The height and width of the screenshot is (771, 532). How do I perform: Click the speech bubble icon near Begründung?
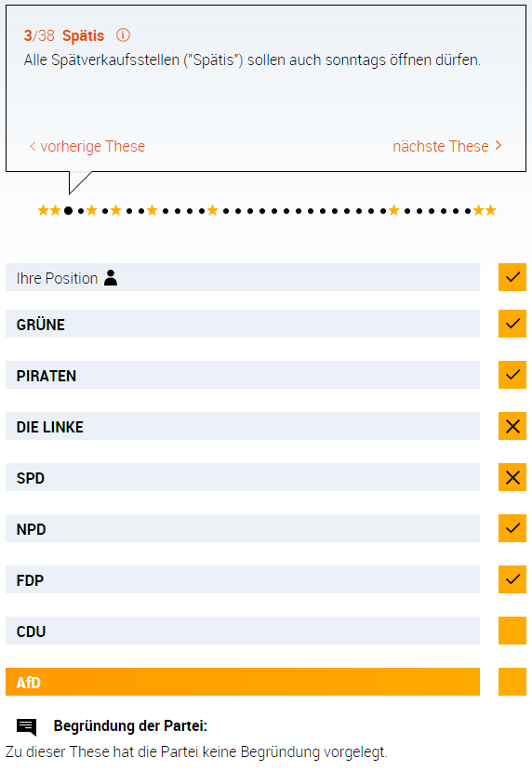27,726
